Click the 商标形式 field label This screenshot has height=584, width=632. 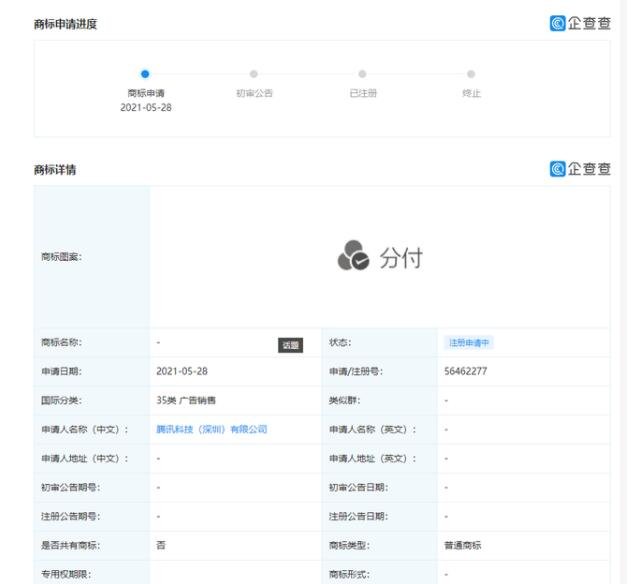tap(349, 574)
